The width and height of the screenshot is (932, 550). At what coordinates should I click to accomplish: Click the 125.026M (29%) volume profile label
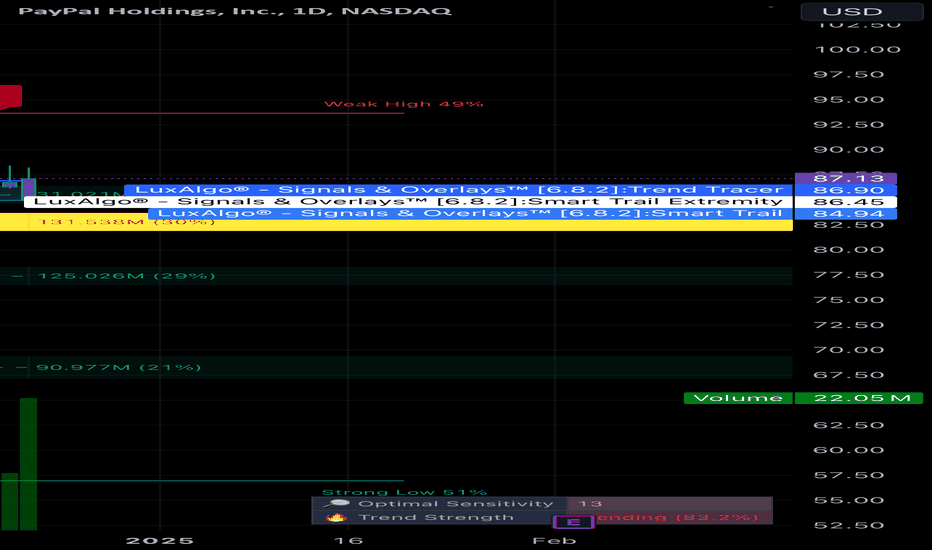click(126, 276)
